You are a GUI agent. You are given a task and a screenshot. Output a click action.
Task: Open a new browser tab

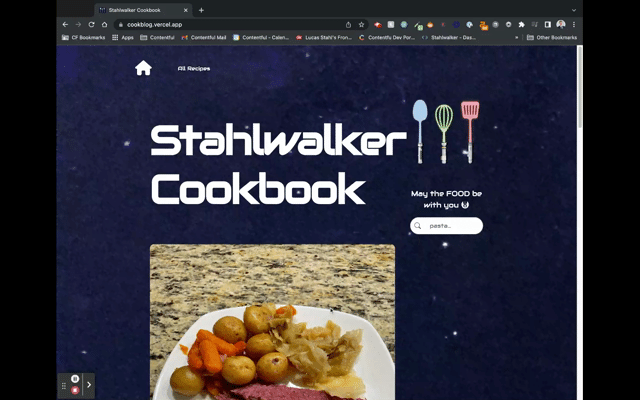201,10
